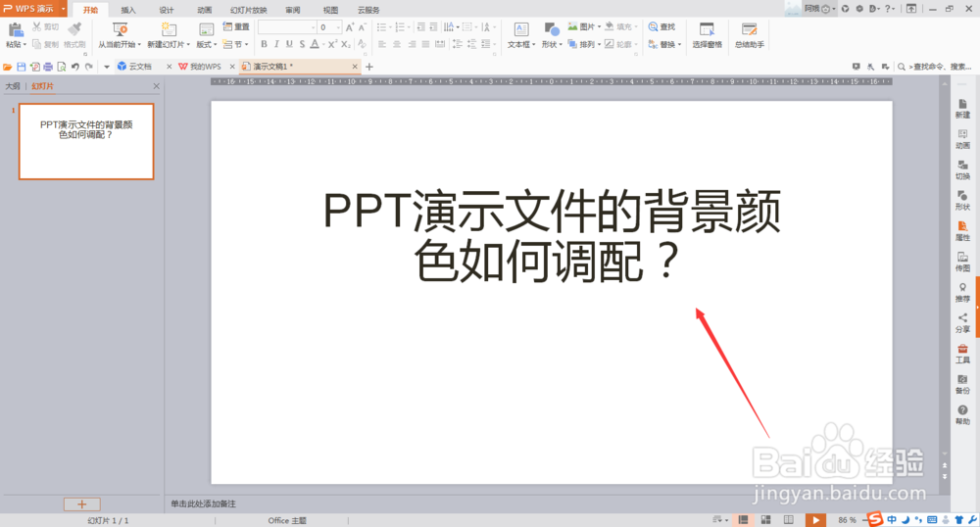Image resolution: width=980 pixels, height=527 pixels.
Task: Click the Reset (重置) button
Action: point(236,26)
